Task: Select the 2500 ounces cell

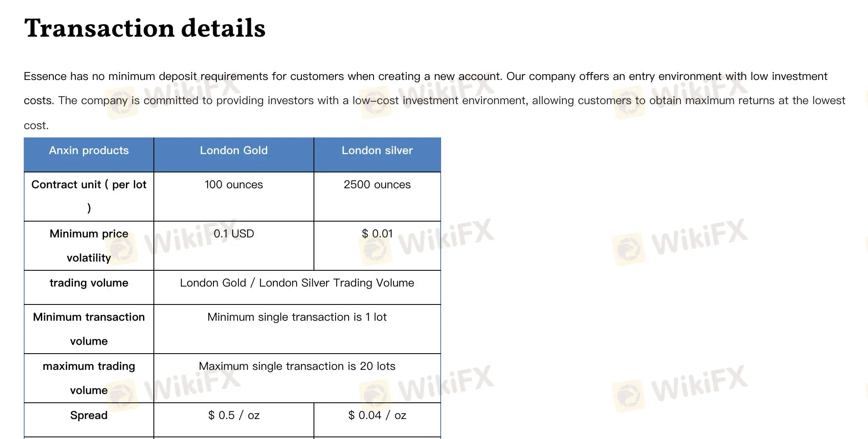Action: [377, 197]
